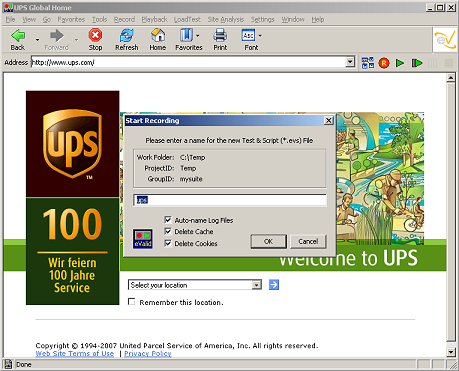Toggle Auto-name Log Files checkbox
The image size is (459, 371).
click(168, 220)
